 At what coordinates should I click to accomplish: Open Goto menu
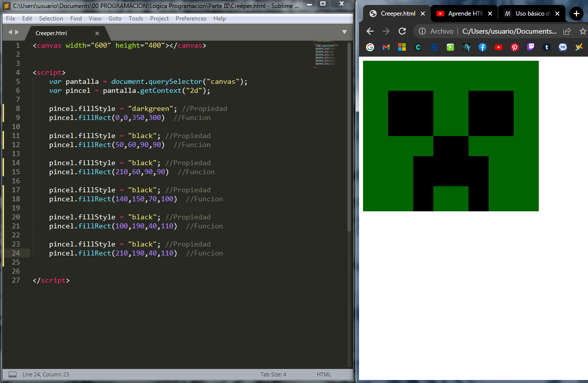(x=115, y=19)
